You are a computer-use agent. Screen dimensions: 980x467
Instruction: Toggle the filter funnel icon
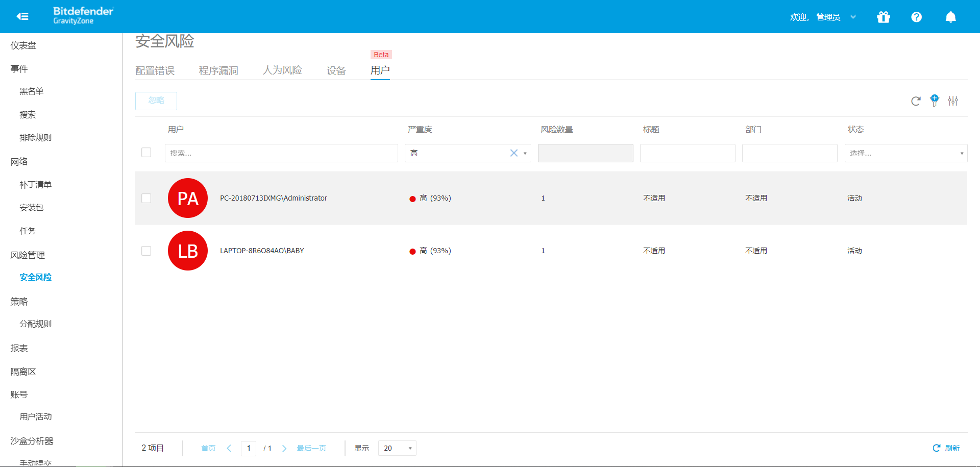[x=935, y=101]
